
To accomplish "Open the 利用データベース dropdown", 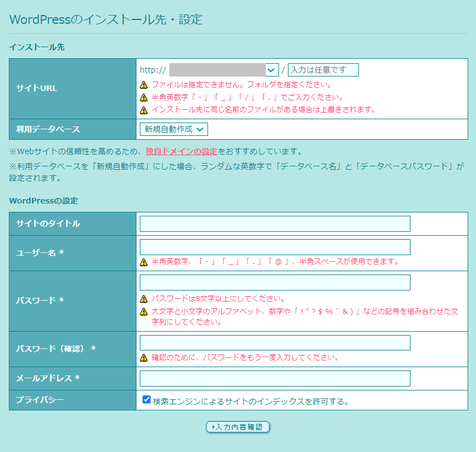I will 174,129.
